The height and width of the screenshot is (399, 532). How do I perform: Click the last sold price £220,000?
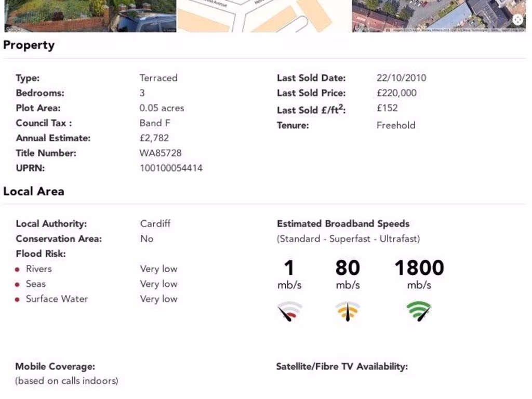coord(396,93)
